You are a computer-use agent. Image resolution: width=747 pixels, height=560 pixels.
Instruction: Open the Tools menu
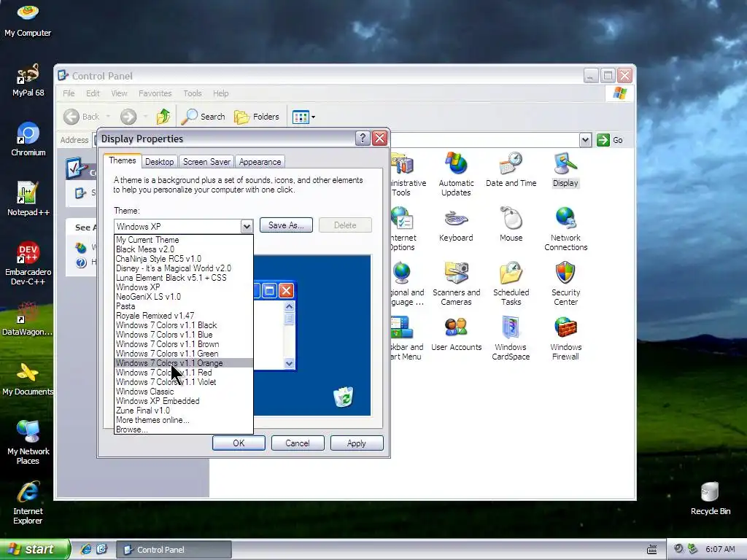pyautogui.click(x=193, y=93)
